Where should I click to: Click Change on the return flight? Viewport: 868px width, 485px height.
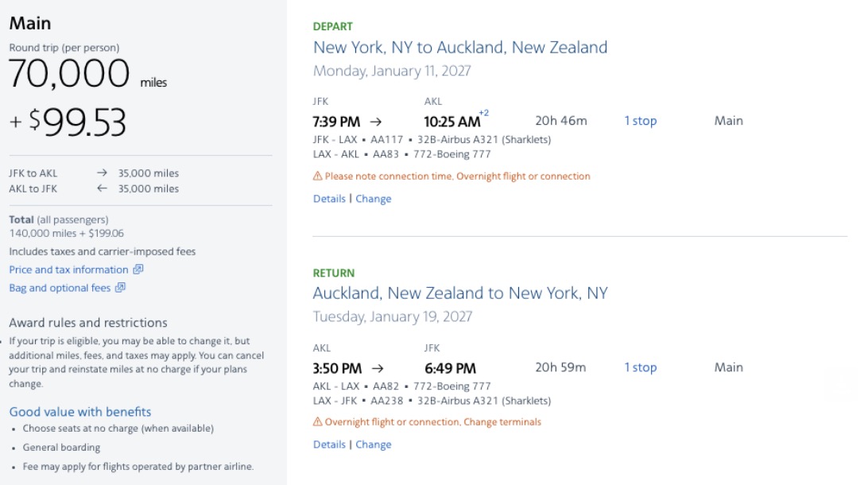[374, 444]
